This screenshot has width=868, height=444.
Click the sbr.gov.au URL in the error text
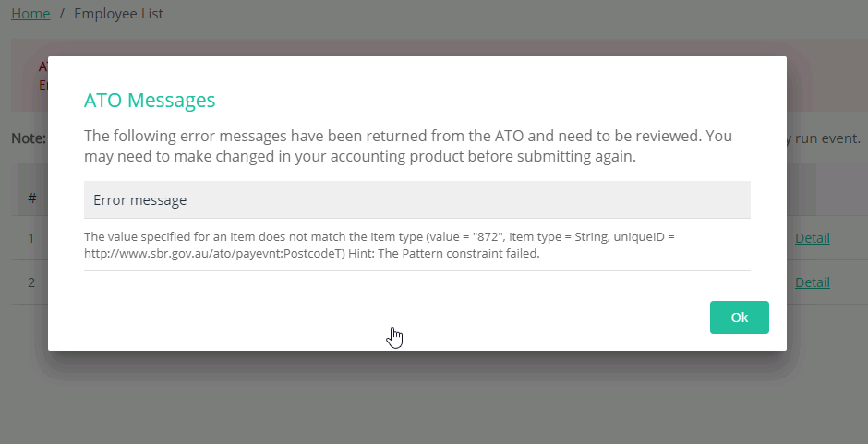click(x=215, y=254)
